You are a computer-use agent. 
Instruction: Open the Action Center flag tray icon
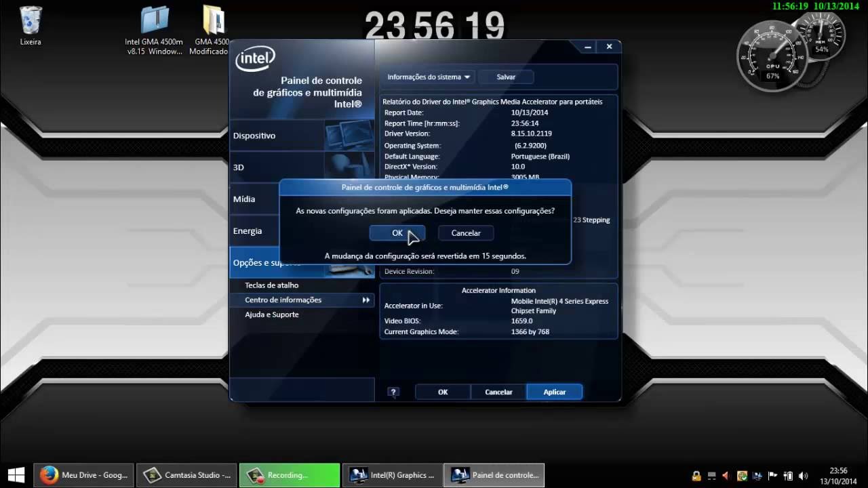click(773, 476)
